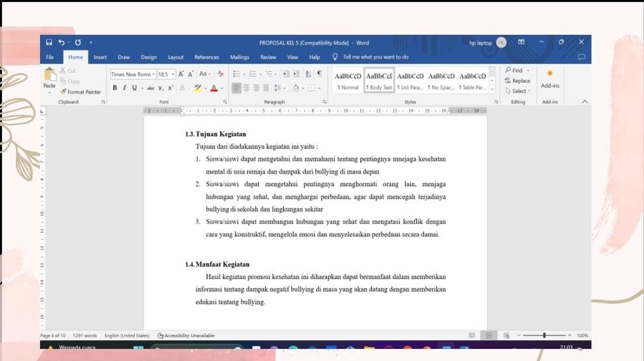Open Font dialog launcher
The width and height of the screenshot is (644, 361).
[225, 102]
